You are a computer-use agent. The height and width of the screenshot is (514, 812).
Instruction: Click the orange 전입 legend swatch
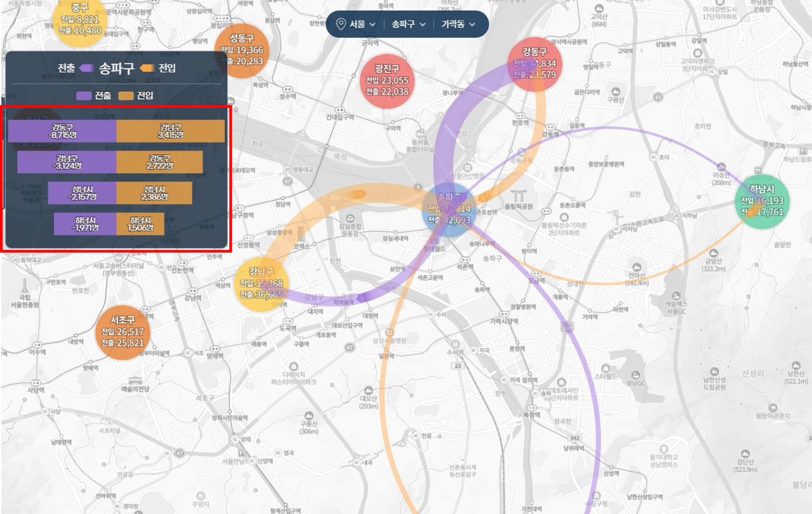[x=126, y=96]
